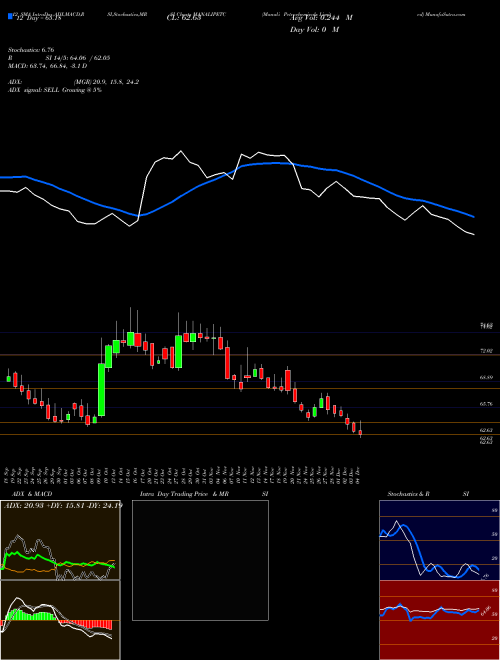Click the 'Stochastics & R' panel title

[x=408, y=494]
